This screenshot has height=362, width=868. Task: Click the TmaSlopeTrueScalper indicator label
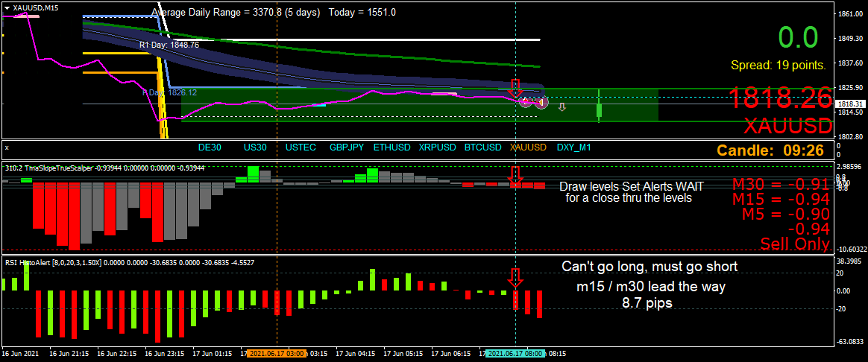pyautogui.click(x=104, y=168)
